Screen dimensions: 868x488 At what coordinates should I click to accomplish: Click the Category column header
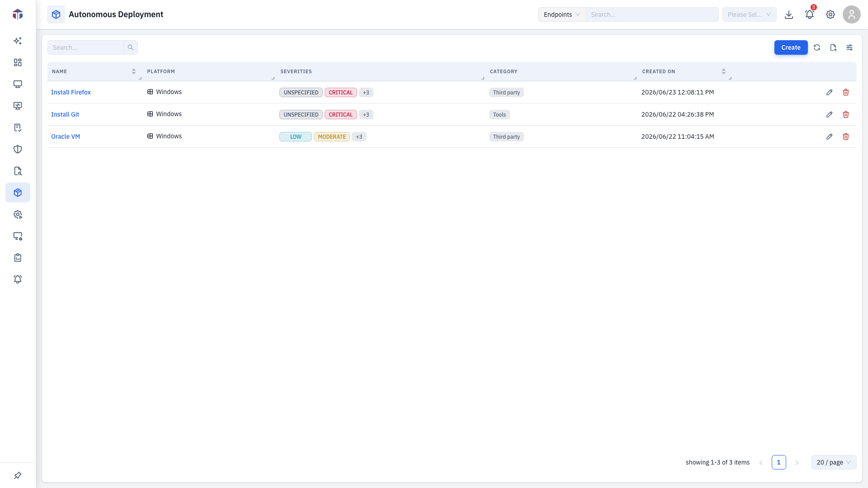(504, 71)
